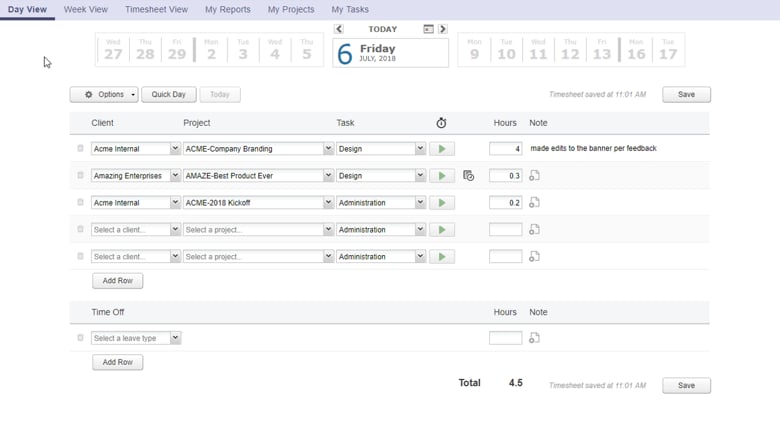Click Add Row under the timesheet entries
This screenshot has height=438, width=780.
[x=118, y=281]
